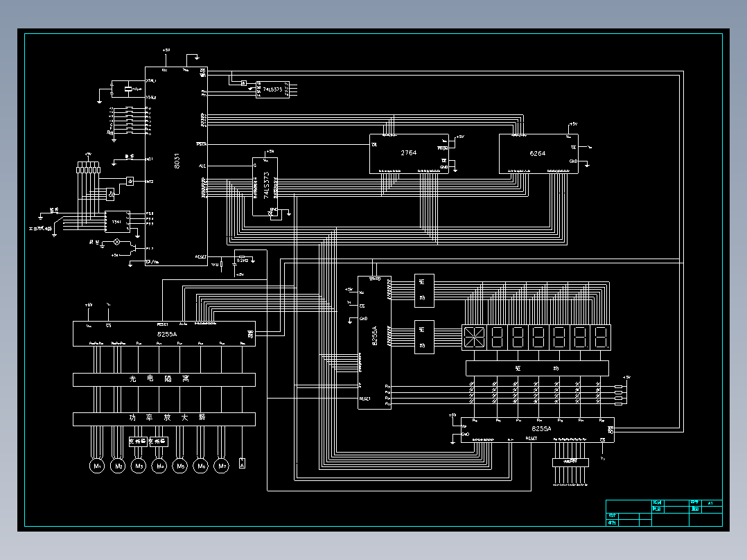
Task: Click the XTAL2 pin label
Action: tap(152, 97)
